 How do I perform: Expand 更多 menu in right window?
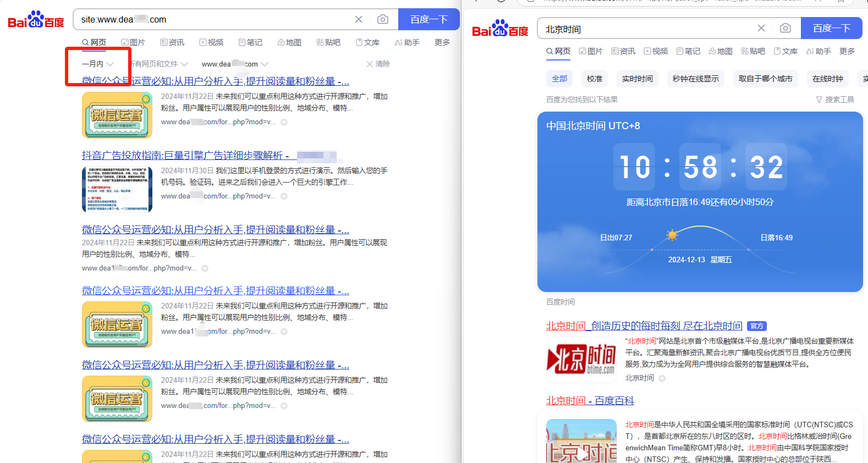coord(847,51)
